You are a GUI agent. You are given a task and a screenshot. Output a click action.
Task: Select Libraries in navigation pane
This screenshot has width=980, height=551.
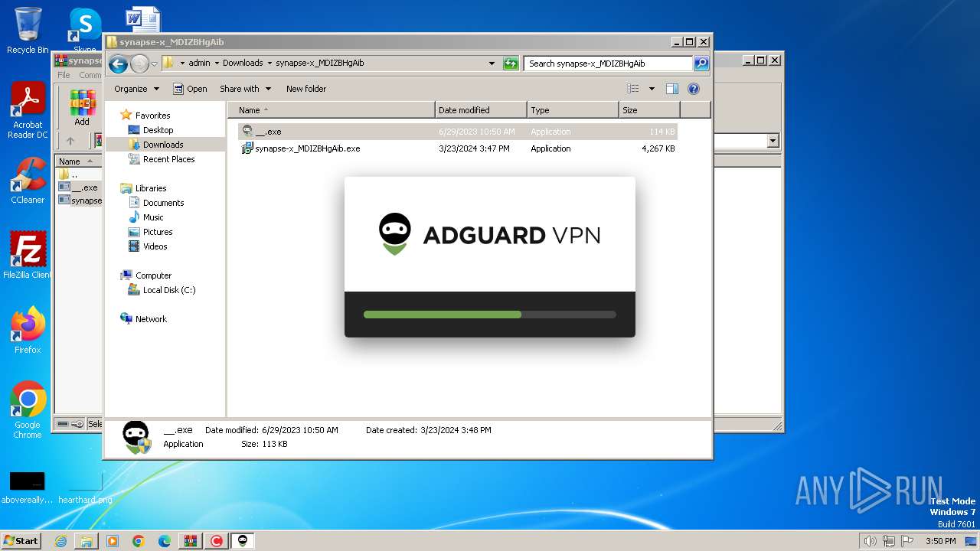pos(151,188)
